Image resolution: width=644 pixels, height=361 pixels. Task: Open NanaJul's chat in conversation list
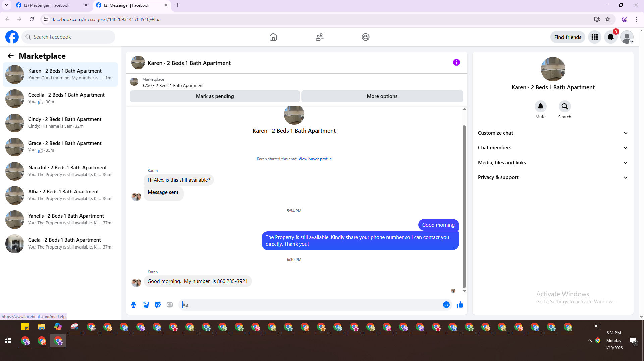click(60, 171)
